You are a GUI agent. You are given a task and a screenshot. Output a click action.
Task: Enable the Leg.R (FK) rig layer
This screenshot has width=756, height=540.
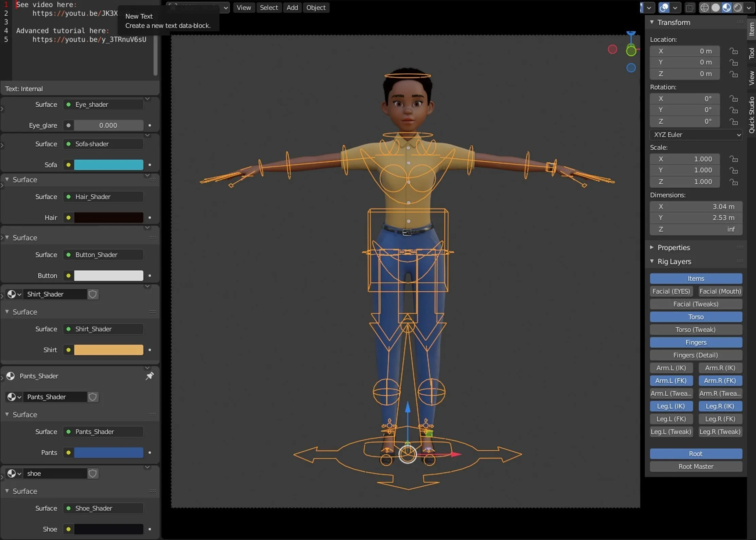tap(719, 419)
